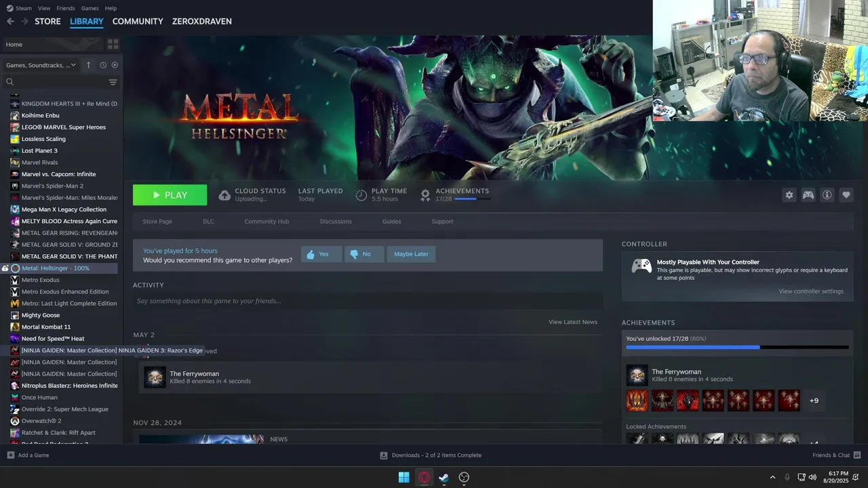Click the library search magnifier icon
Viewport: 868px width, 488px height.
(9, 82)
